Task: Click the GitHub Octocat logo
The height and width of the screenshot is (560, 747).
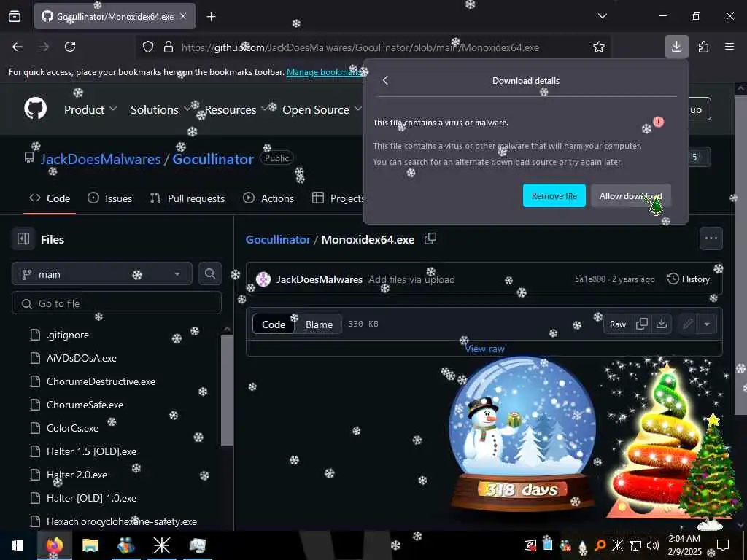Action: pos(36,109)
